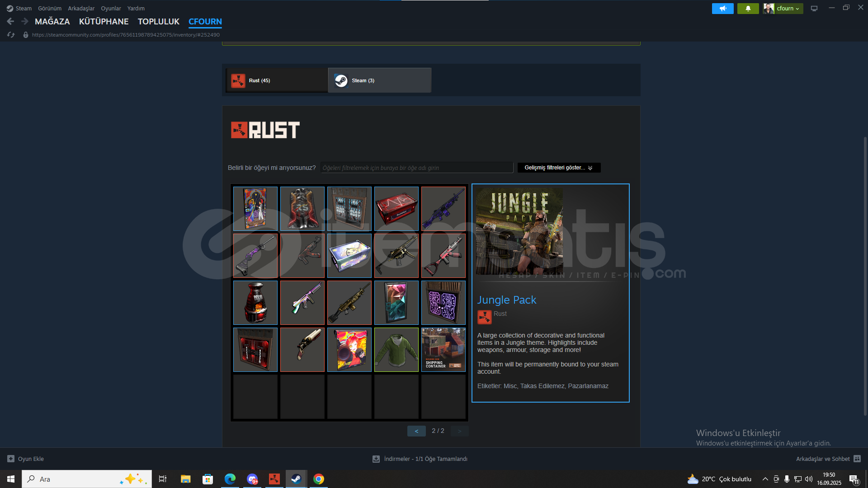Select the iridescent SMG weapon item

point(302,303)
